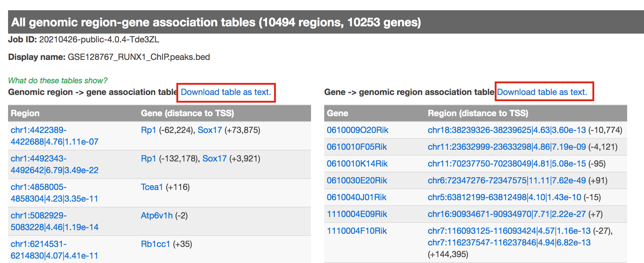Open gene 1110004F10Rik link
This screenshot has width=644, height=263.
pos(357,231)
